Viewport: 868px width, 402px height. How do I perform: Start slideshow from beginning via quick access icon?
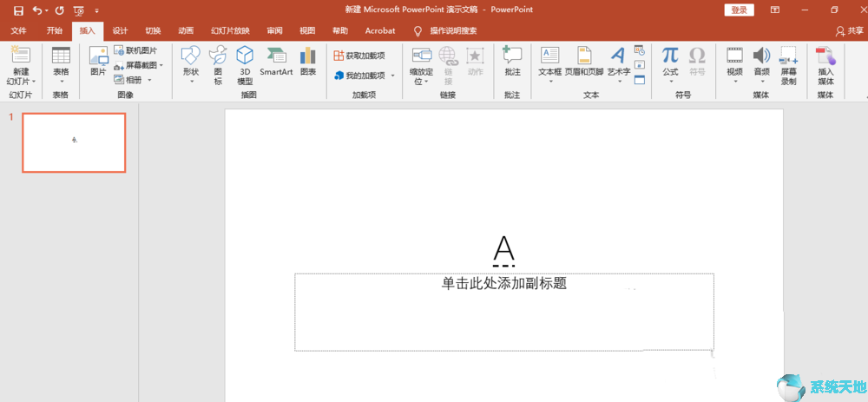coord(79,10)
